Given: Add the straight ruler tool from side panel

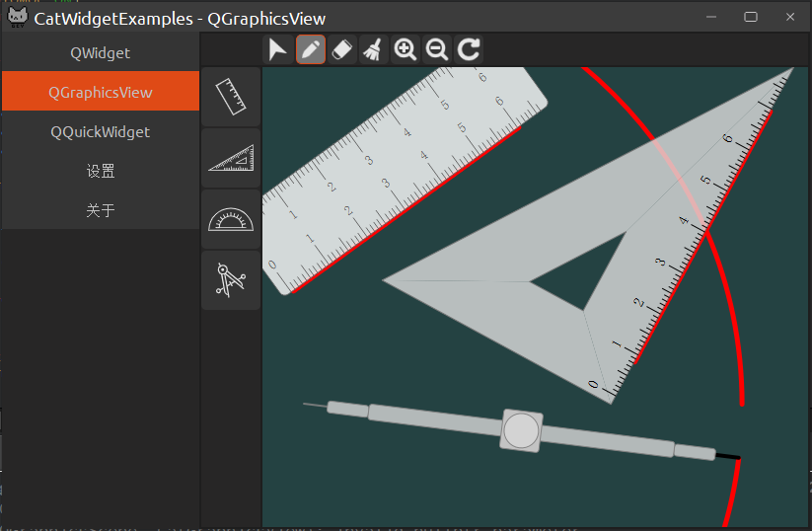Looking at the screenshot, I should pyautogui.click(x=231, y=97).
